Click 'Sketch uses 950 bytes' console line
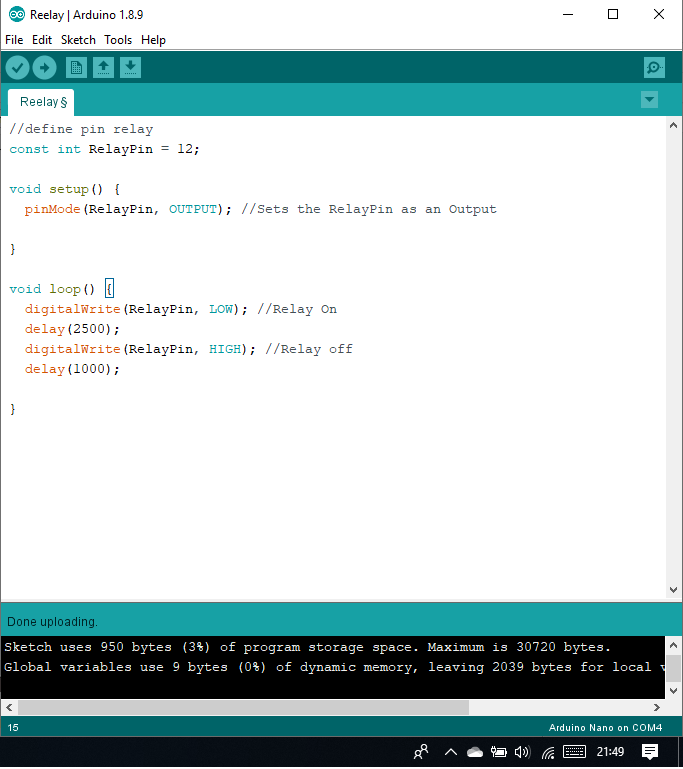683x769 pixels. coord(307,647)
